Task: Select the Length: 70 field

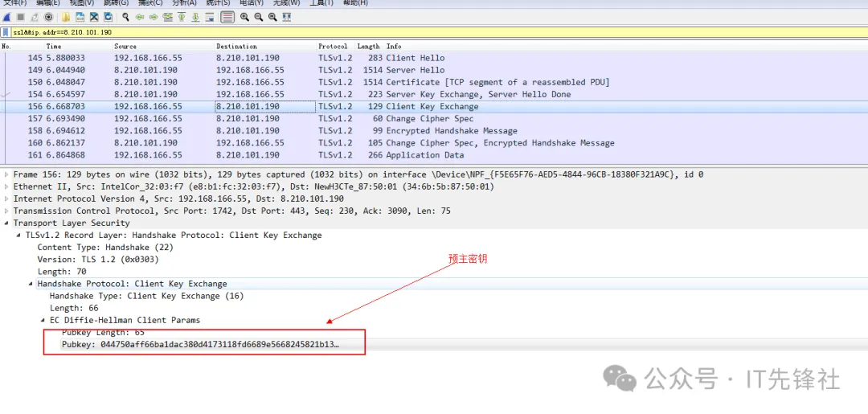Action: point(61,272)
